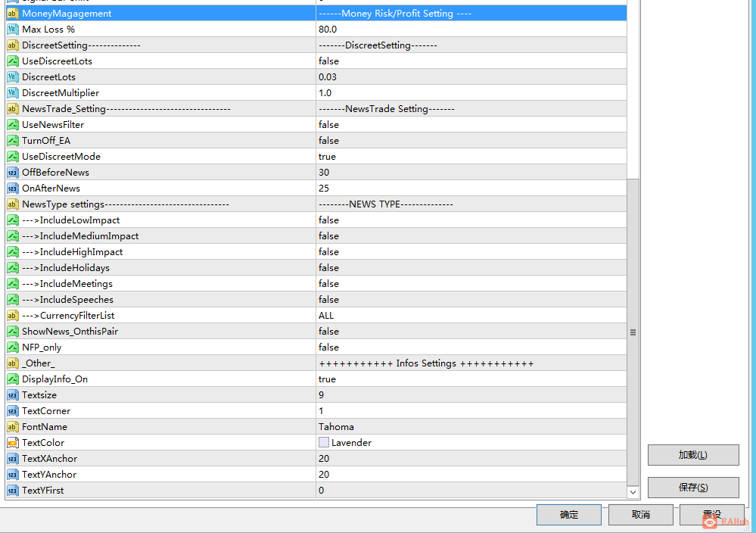Click the 重设 reset button

click(711, 515)
